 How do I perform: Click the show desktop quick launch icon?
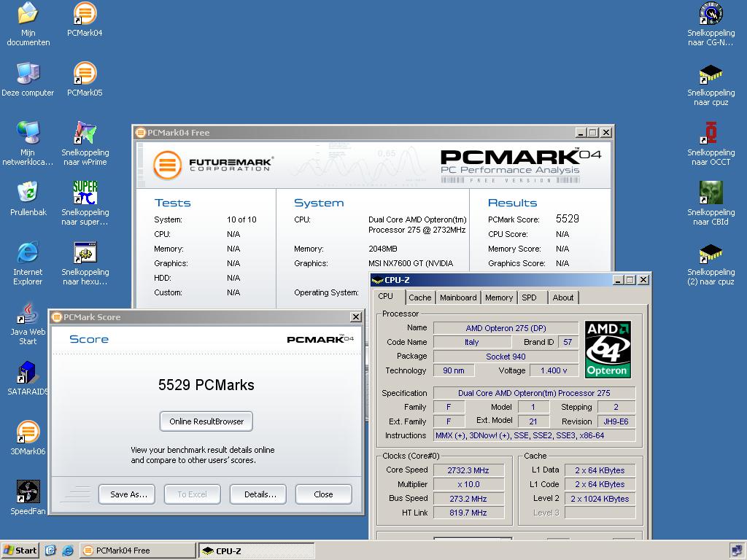[50, 551]
